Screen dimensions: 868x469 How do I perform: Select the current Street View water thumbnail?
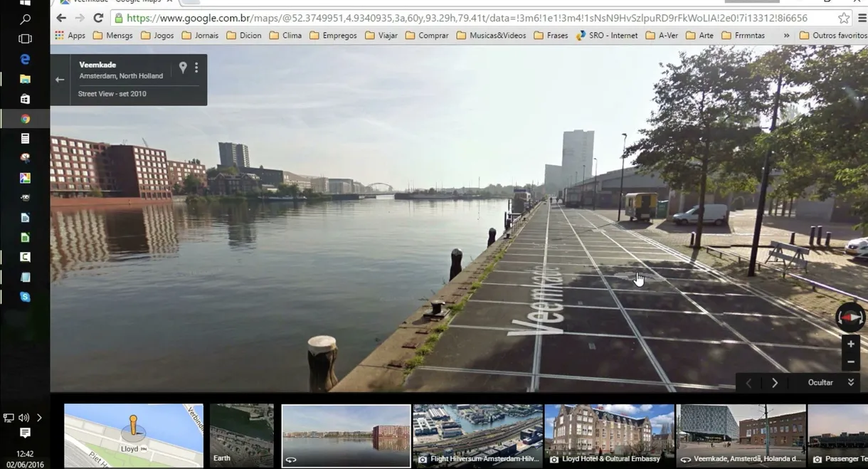[346, 436]
